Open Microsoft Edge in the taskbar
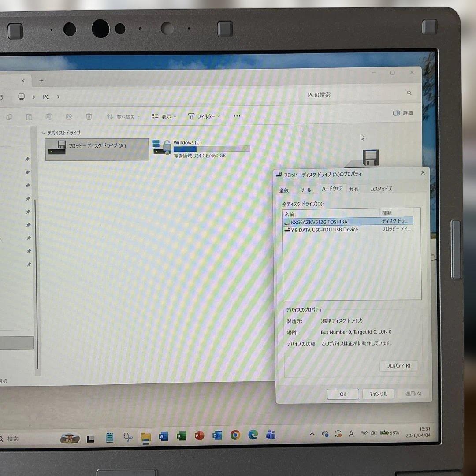476x476 pixels. click(253, 435)
